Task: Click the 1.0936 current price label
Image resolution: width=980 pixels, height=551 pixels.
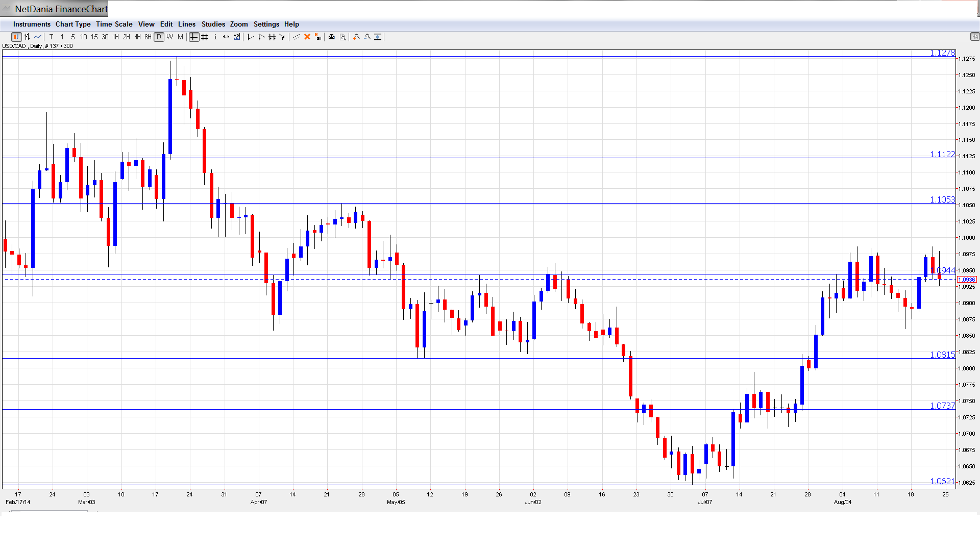Action: tap(966, 280)
